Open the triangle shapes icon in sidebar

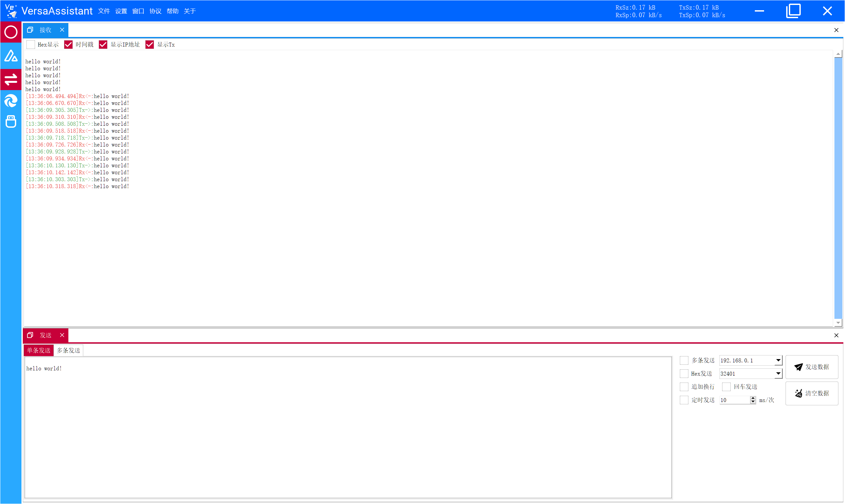coord(11,56)
